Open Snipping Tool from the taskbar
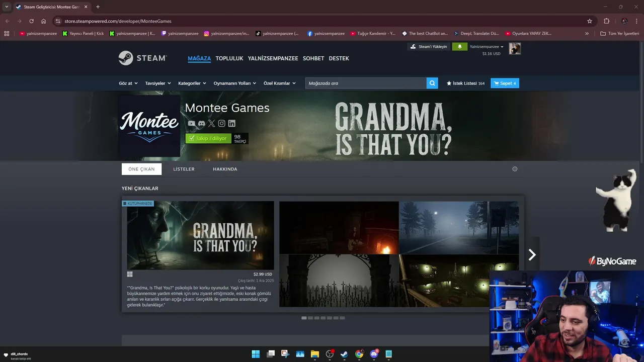 (x=285, y=354)
